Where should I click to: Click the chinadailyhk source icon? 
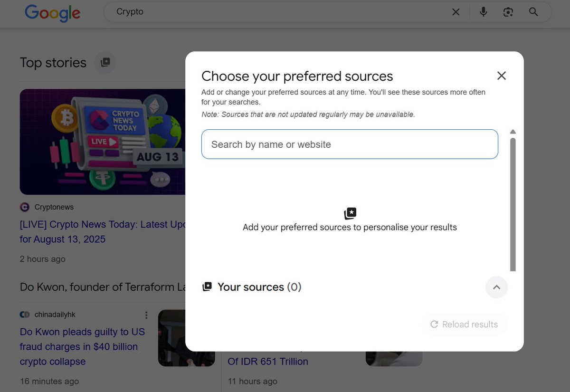[25, 315]
